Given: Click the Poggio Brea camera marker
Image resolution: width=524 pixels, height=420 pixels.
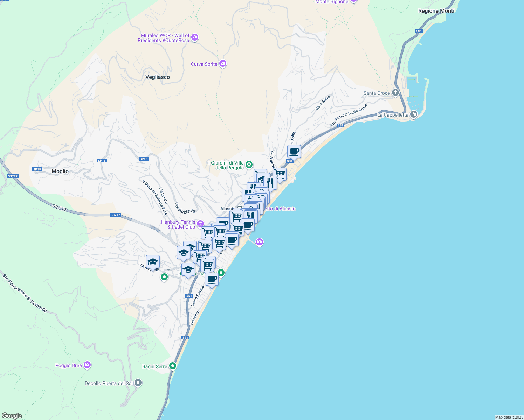Looking at the screenshot, I should click(x=87, y=365).
